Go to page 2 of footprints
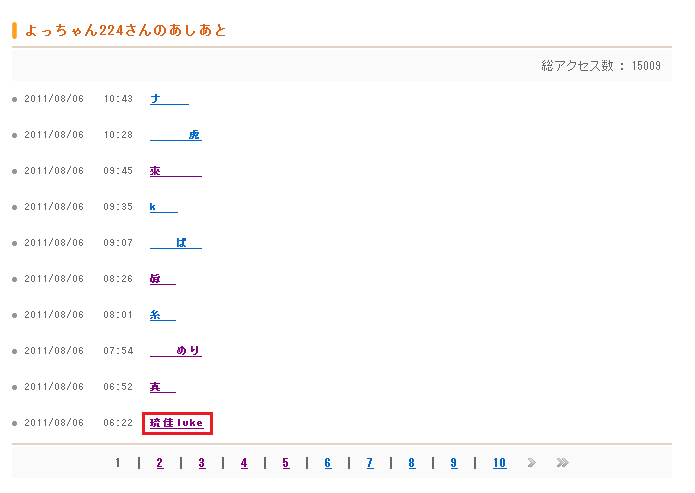 click(159, 463)
